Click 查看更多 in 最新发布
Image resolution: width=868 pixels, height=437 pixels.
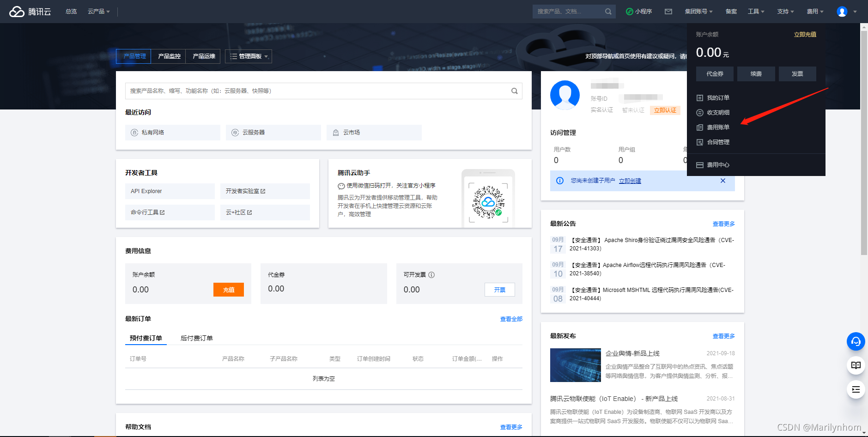click(724, 336)
